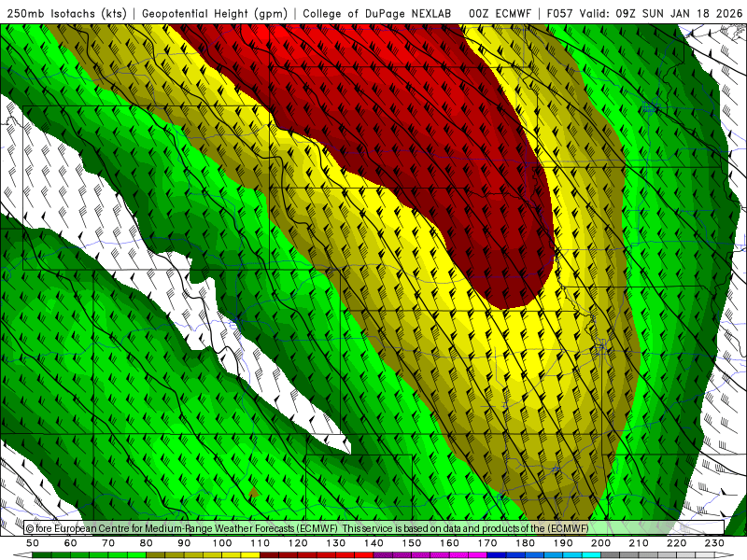Click the "210" color scale label
The width and height of the screenshot is (747, 560).
tap(639, 543)
